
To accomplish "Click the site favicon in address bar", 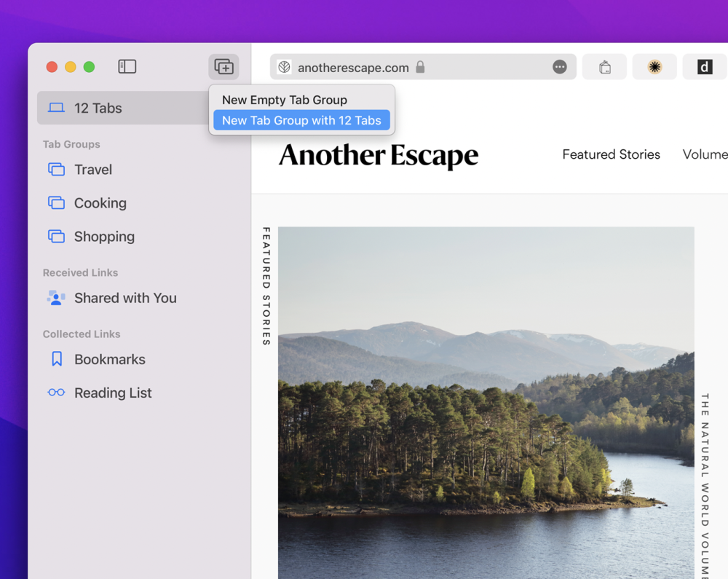I will [284, 67].
